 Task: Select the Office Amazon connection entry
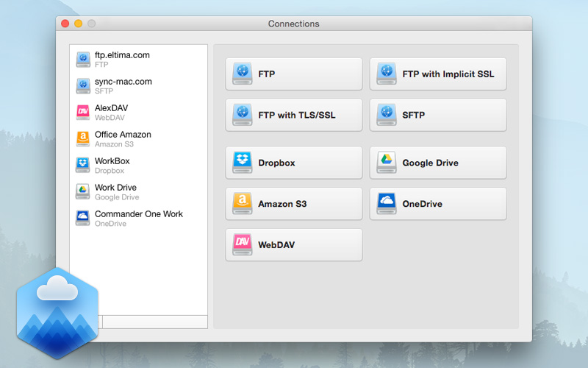point(138,139)
